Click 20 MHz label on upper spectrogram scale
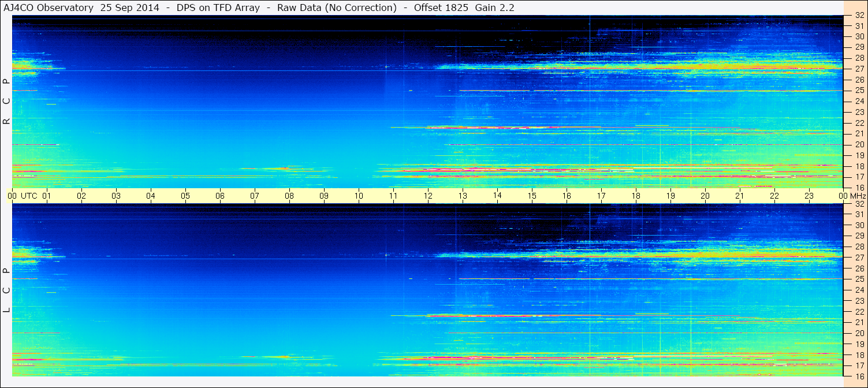This screenshot has height=388, width=868. 859,144
